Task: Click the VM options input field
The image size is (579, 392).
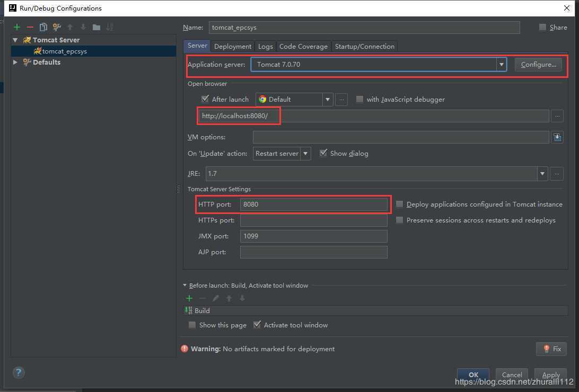Action: 401,137
